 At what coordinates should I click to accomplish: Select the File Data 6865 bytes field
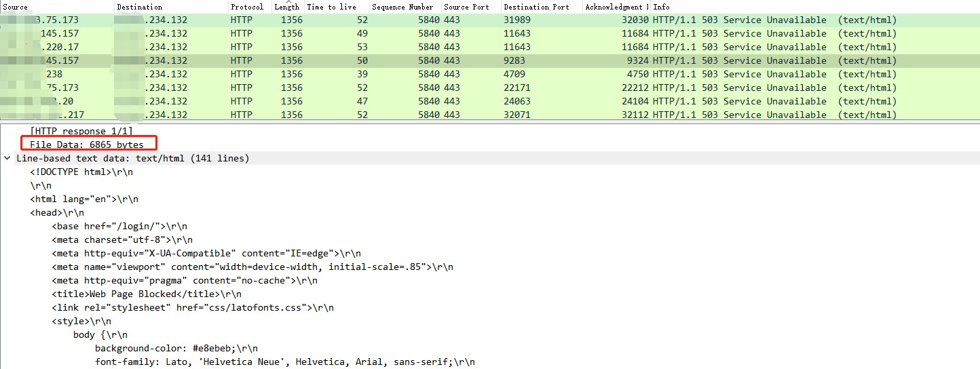[x=87, y=144]
